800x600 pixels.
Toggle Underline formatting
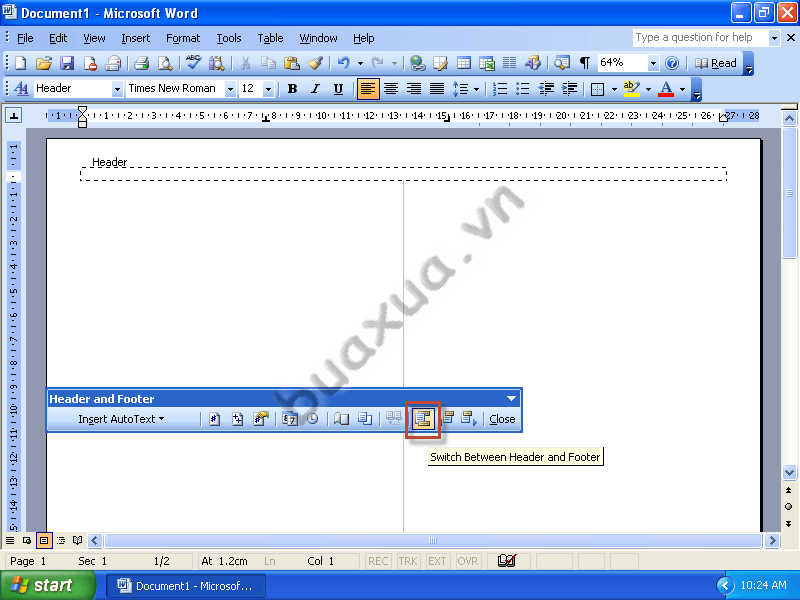(x=338, y=89)
